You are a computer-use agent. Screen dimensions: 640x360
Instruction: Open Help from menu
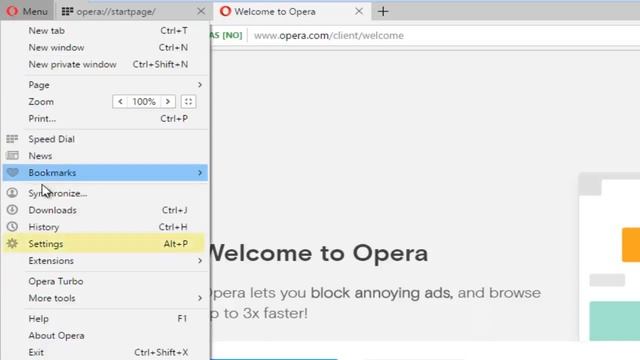tap(106, 318)
